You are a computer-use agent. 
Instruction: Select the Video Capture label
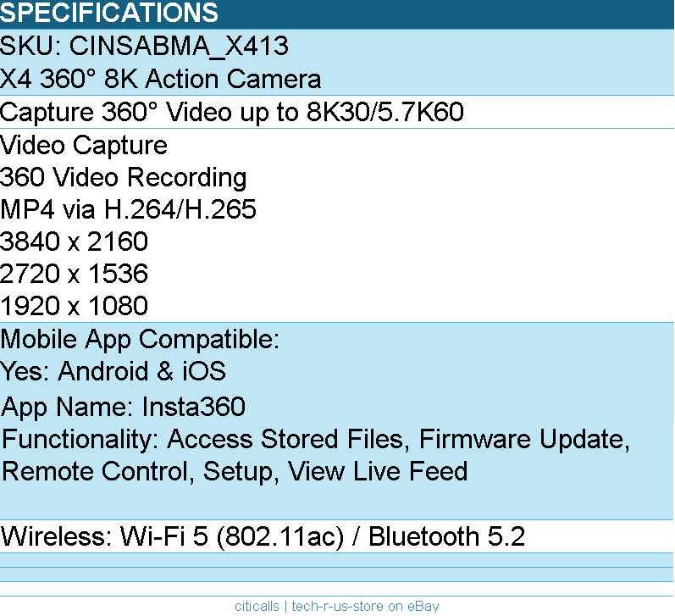click(84, 145)
